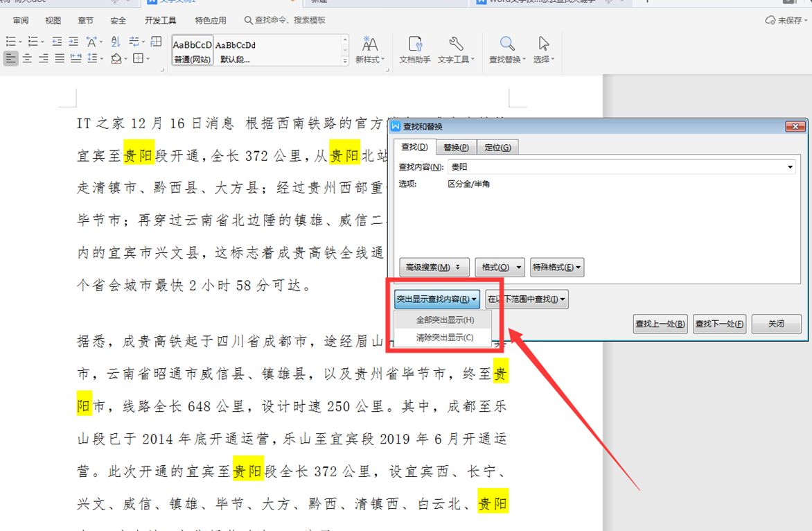This screenshot has height=531, width=812.
Task: Open styles pane dialog launcher
Action: pyautogui.click(x=387, y=69)
